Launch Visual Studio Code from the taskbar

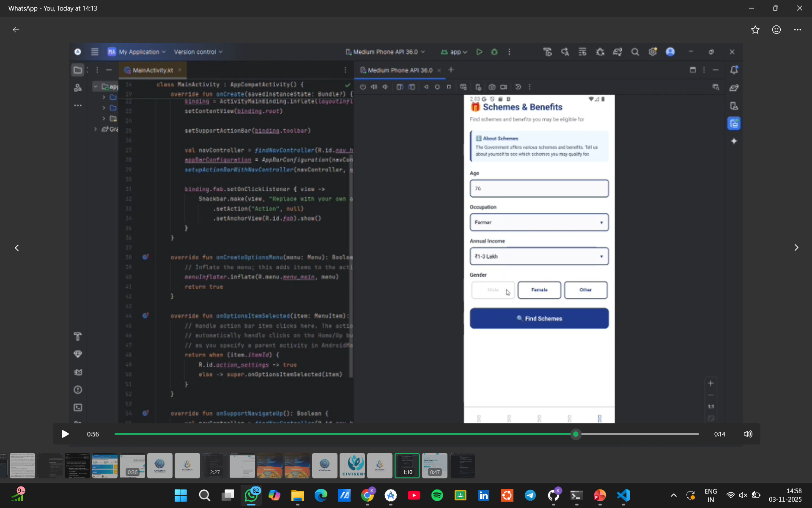[623, 495]
